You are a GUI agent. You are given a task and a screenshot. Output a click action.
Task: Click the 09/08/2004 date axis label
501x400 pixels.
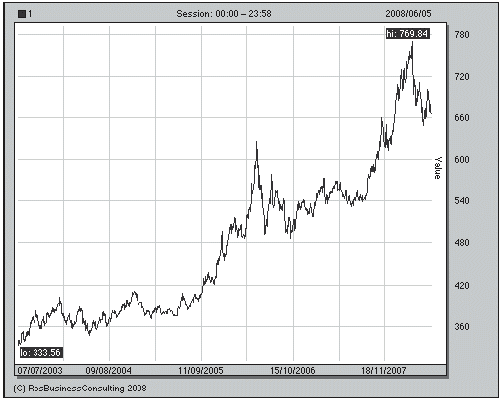[x=109, y=371]
